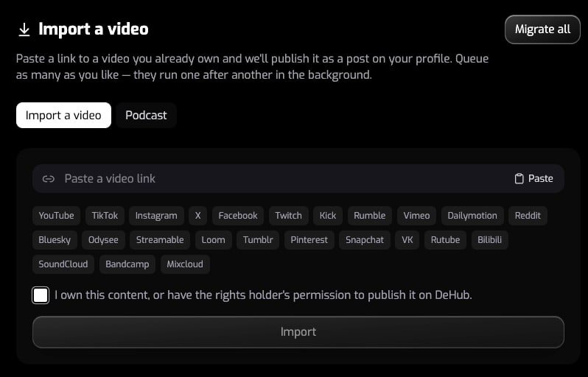Screen dimensions: 588x377
Task: Select the Instagram chip
Action: click(156, 216)
